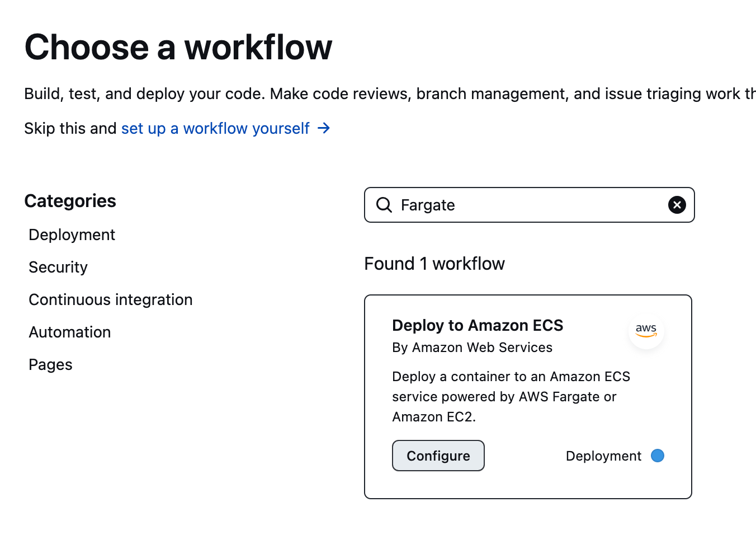Open the set up a workflow yourself link
Viewport: 756px width, 544px height.
click(215, 128)
